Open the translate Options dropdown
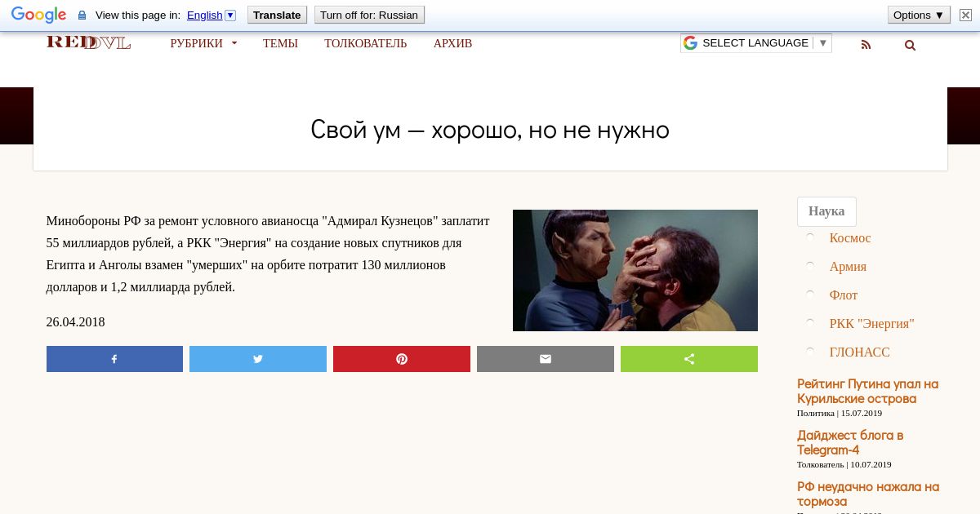Viewport: 980px width, 514px height. 919,15
